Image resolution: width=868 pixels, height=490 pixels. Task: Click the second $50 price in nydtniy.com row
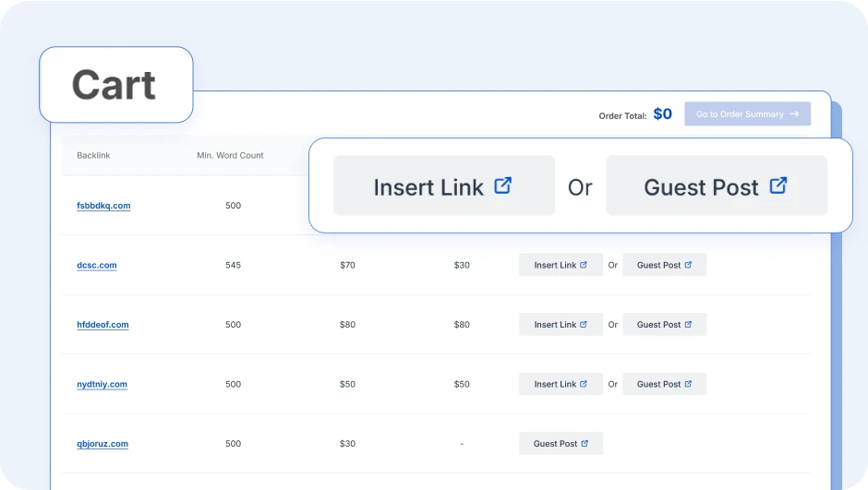[x=462, y=384]
